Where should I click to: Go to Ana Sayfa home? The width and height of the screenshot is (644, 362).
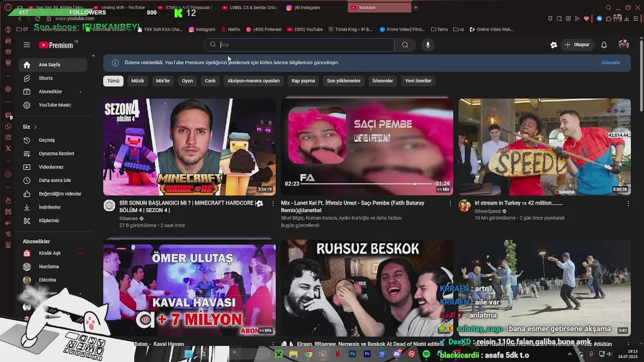tap(53, 65)
